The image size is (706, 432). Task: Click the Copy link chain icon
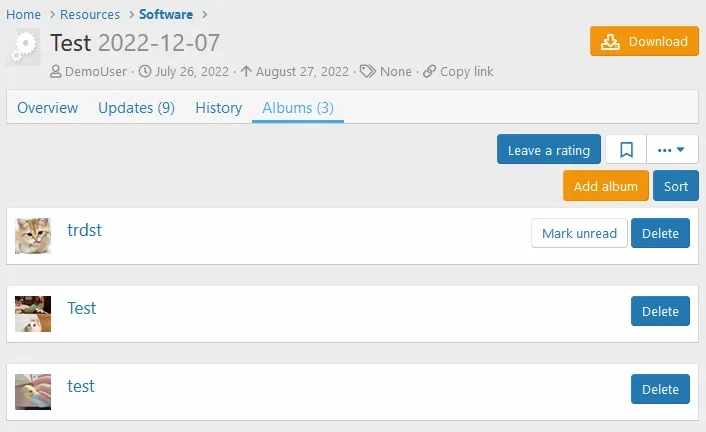point(429,71)
